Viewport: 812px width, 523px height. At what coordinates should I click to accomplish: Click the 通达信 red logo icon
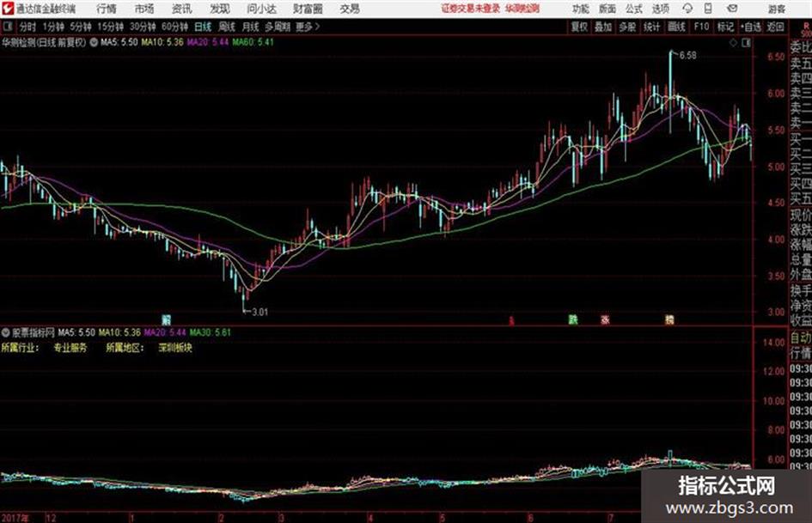(x=8, y=9)
